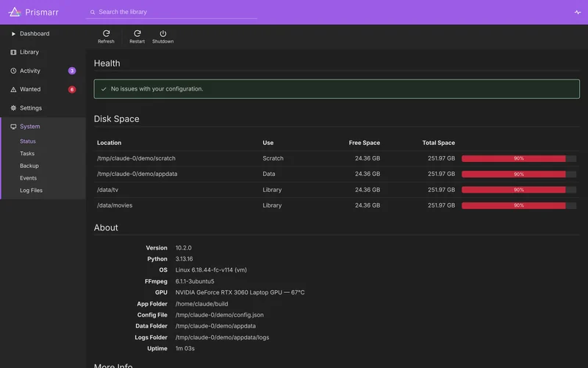
Task: Click the Python value 3.13.16
Action: point(184,259)
